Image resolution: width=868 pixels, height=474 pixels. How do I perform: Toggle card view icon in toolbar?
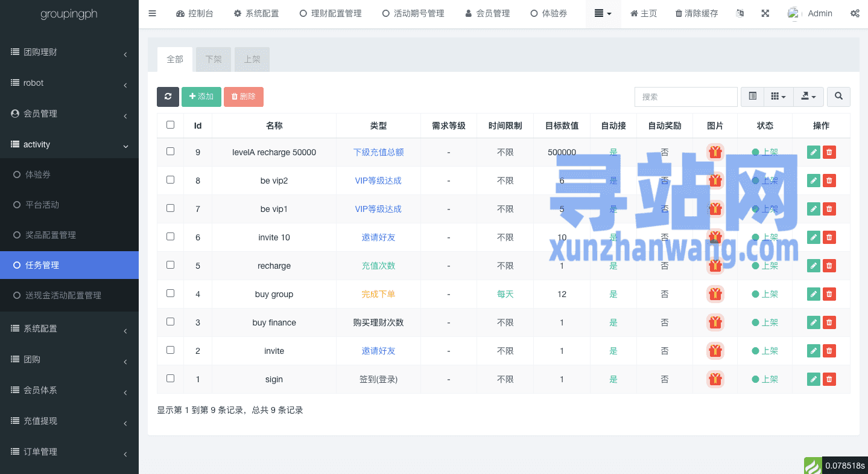point(752,97)
